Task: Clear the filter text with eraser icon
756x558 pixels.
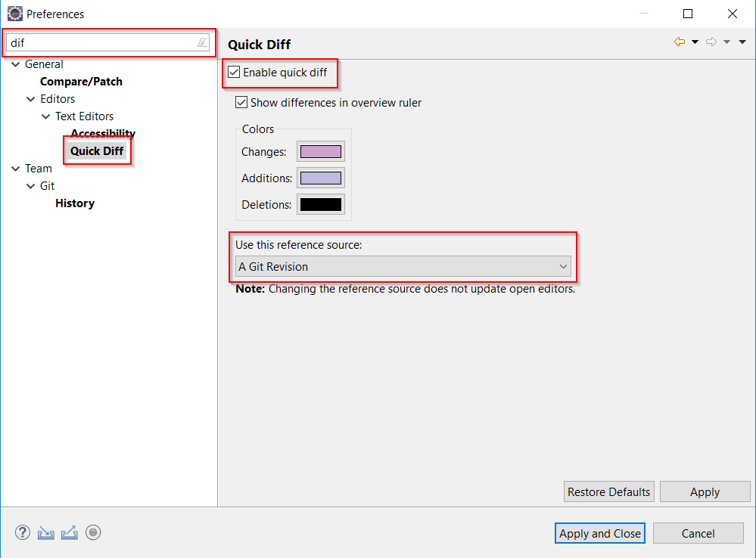Action: point(202,43)
